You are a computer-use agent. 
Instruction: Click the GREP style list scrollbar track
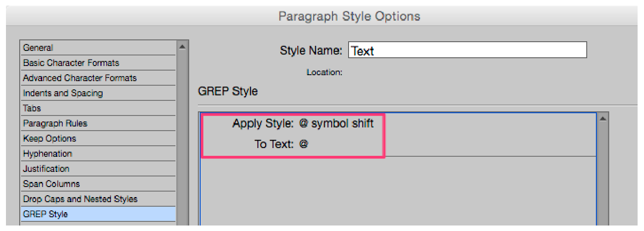click(603, 174)
